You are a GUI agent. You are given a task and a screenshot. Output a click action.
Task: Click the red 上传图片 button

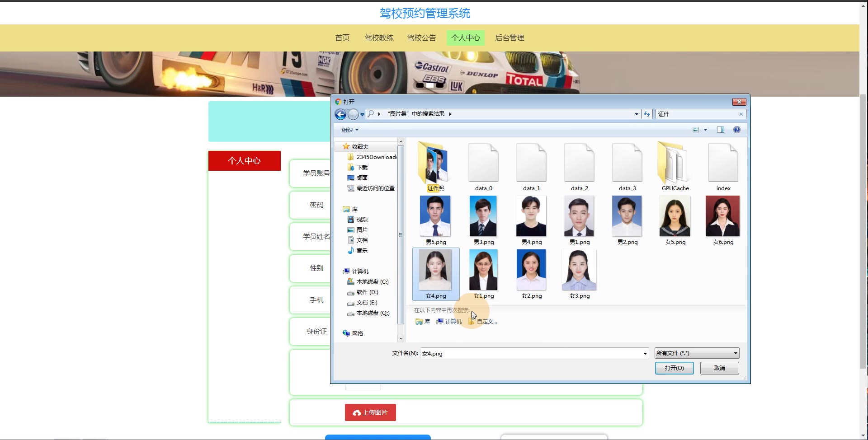click(370, 412)
